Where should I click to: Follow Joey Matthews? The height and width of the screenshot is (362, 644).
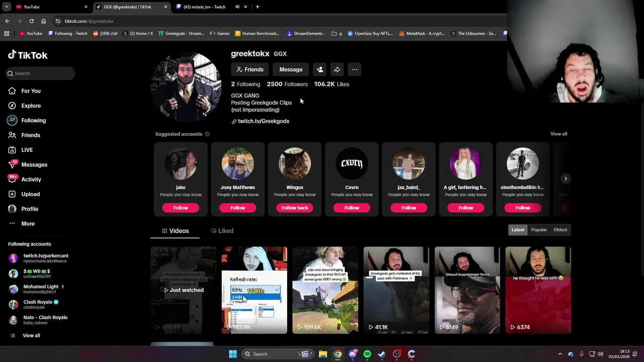coord(237,208)
